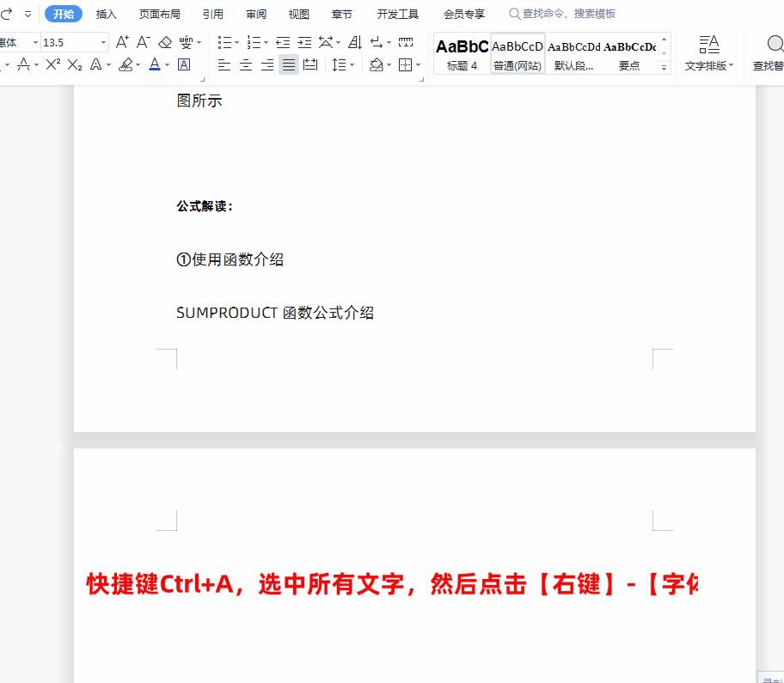784x683 pixels.
Task: Expand the font size dropdown
Action: coord(105,41)
